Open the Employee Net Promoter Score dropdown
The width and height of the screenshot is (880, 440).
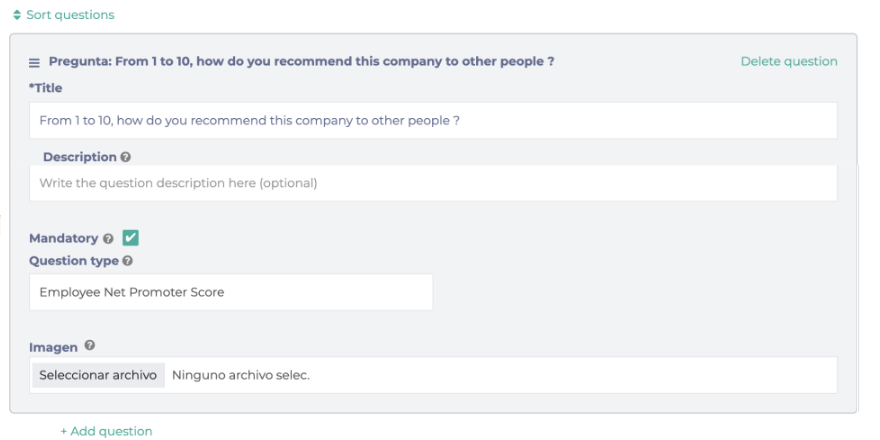tap(231, 292)
